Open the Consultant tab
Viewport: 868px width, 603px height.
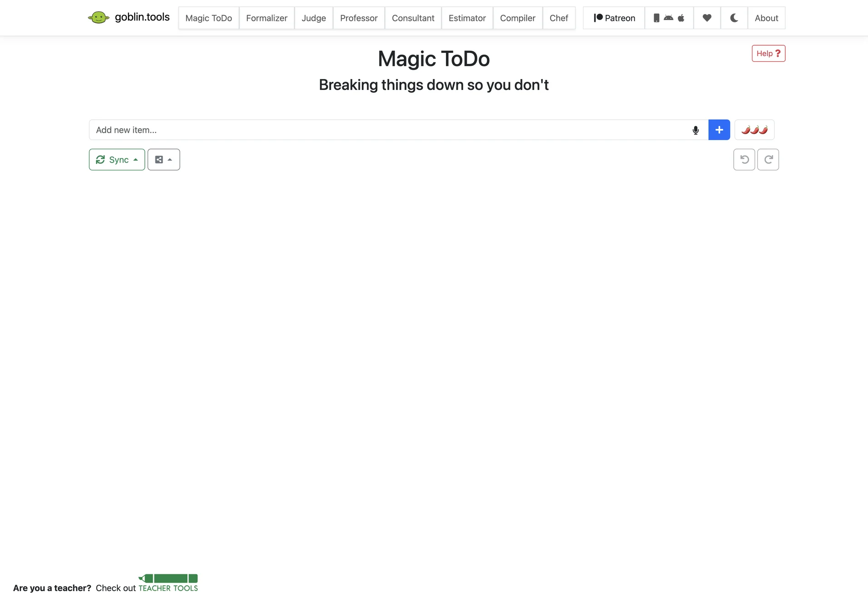click(x=413, y=18)
